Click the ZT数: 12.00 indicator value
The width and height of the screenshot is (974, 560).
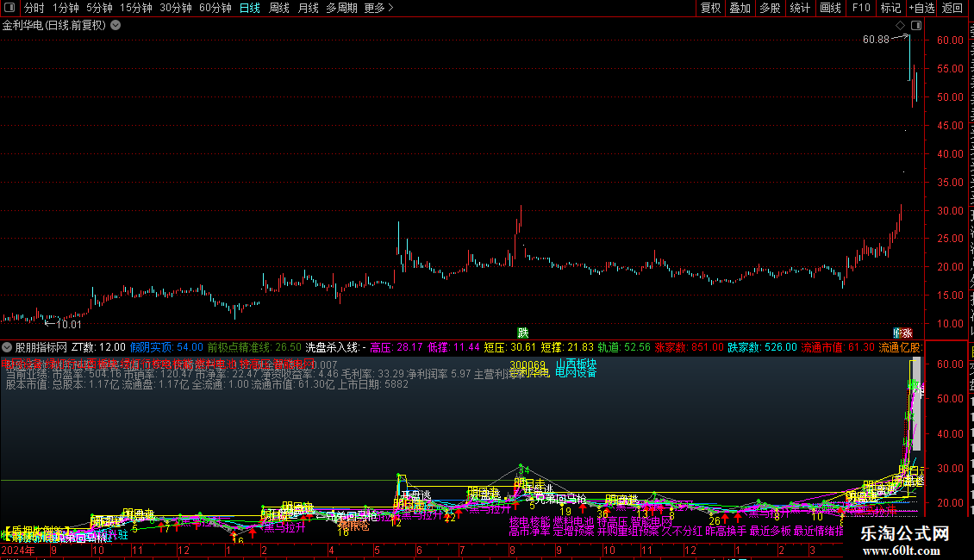point(98,347)
